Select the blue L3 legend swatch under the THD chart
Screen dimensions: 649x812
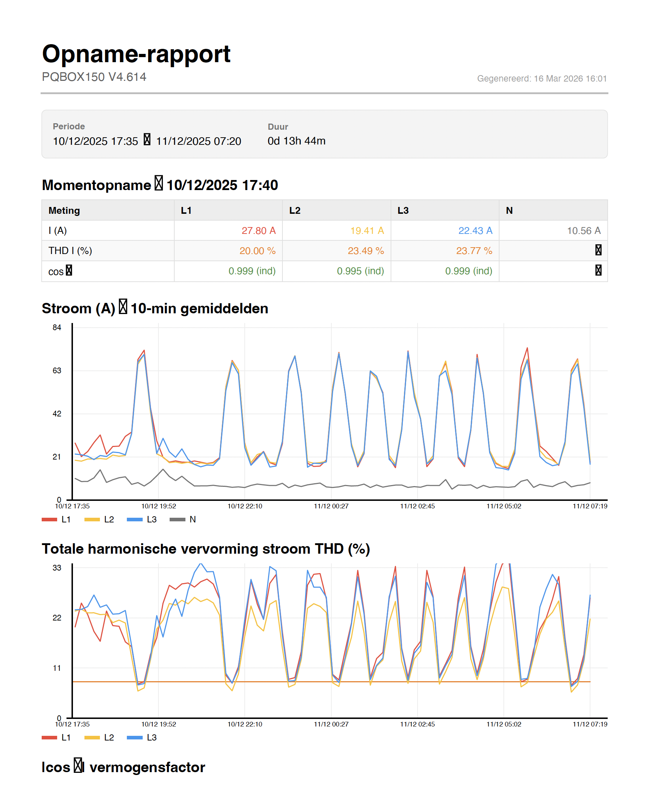[x=134, y=737]
